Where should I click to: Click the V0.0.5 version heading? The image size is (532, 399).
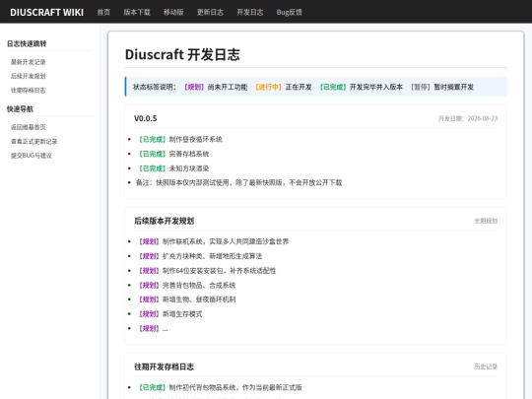click(x=145, y=118)
